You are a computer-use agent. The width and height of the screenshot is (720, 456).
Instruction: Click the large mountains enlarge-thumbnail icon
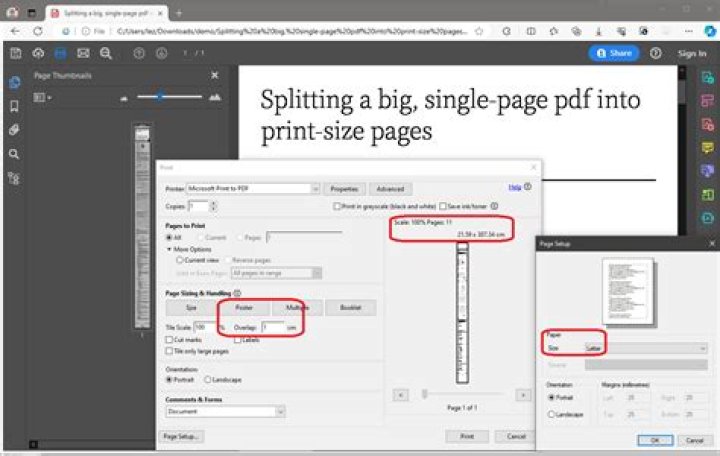pyautogui.click(x=215, y=97)
